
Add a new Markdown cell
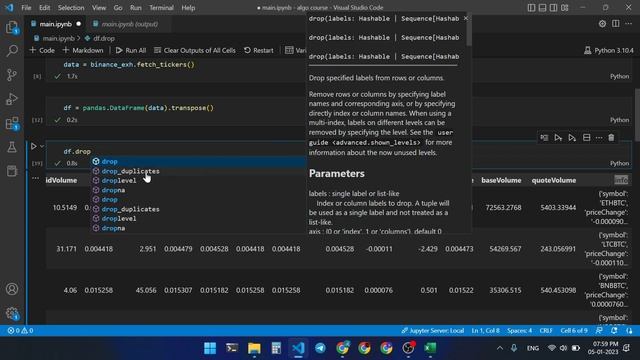coord(83,50)
